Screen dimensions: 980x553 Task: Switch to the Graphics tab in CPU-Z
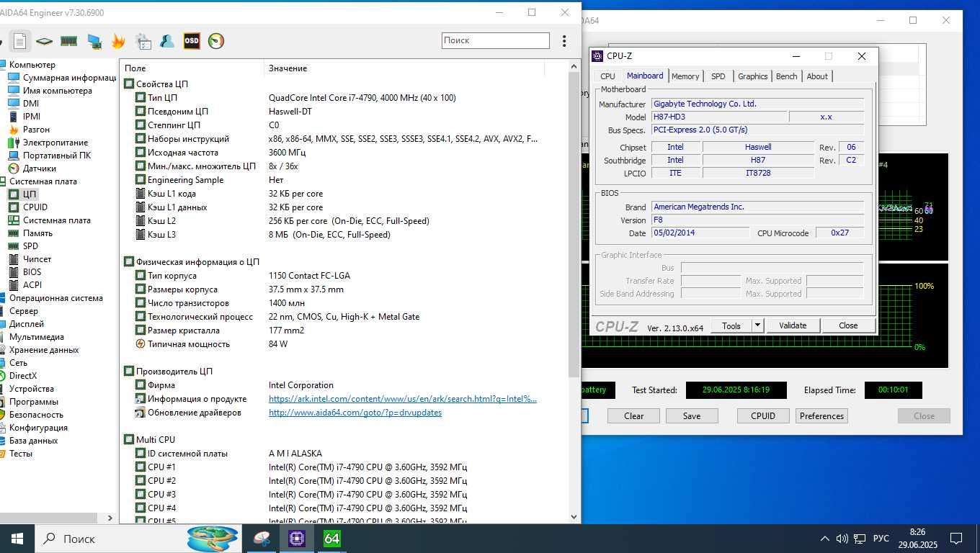point(753,76)
